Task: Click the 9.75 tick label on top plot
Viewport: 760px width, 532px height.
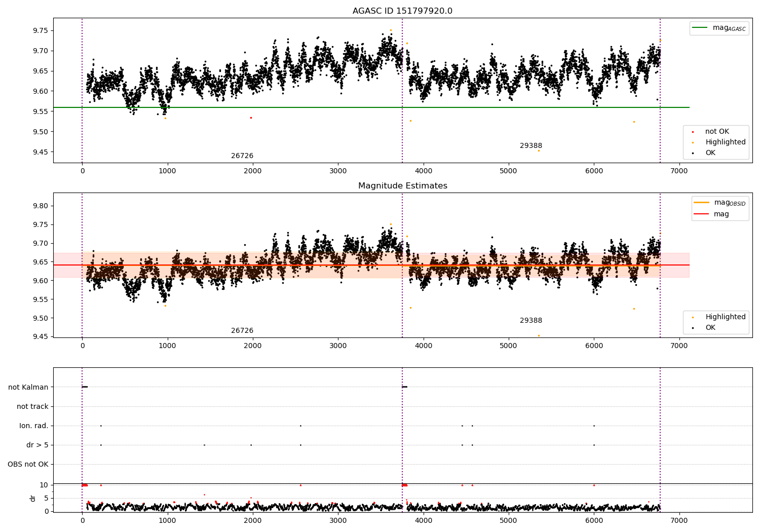Action: [40, 30]
